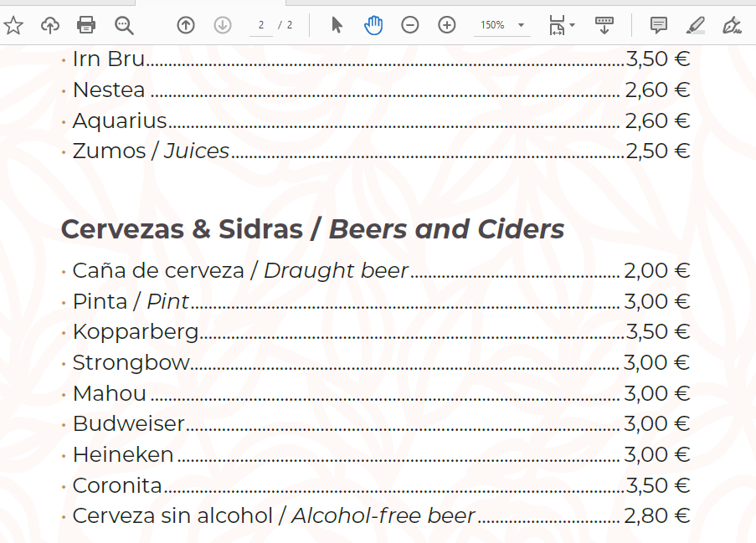Click the 'Nestea' menu item text

pos(109,90)
